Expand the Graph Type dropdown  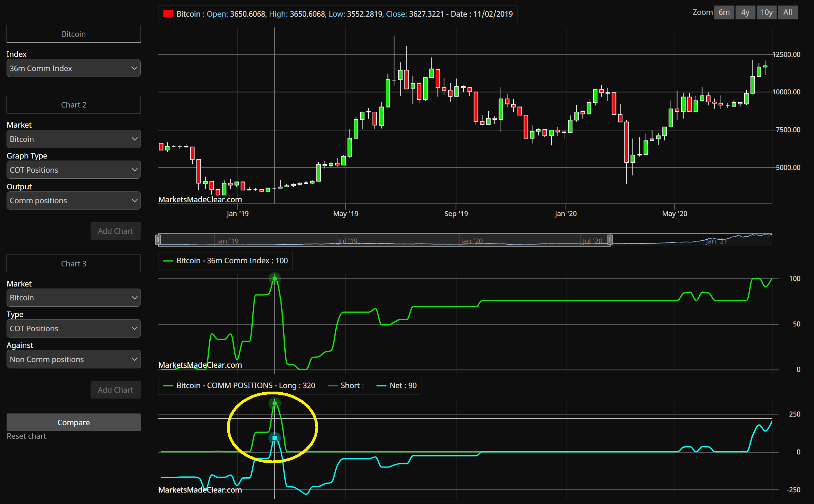(74, 170)
